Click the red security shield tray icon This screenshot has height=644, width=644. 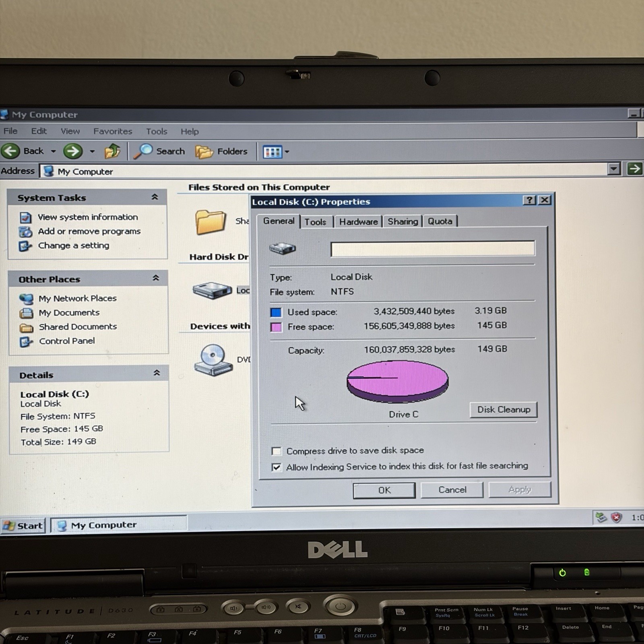coord(616,517)
